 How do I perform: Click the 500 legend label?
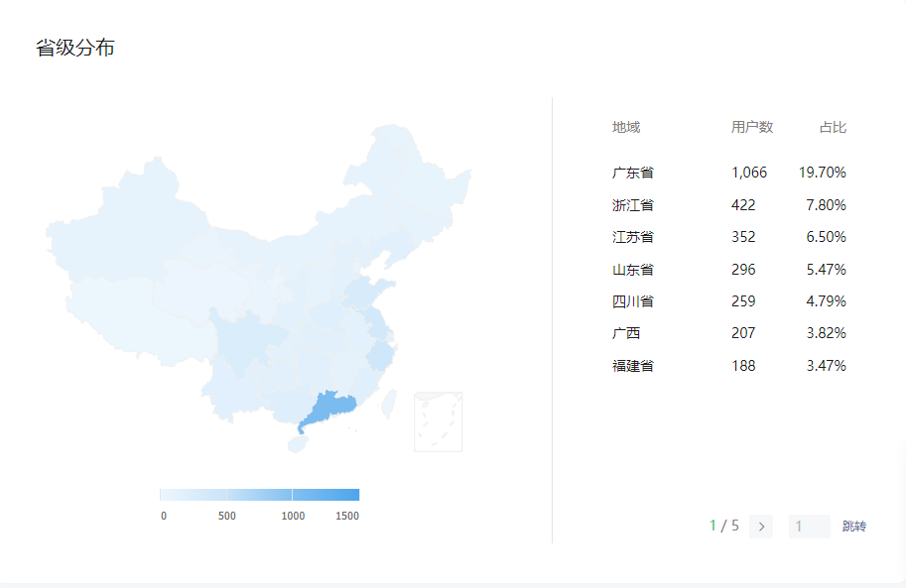pos(227,516)
